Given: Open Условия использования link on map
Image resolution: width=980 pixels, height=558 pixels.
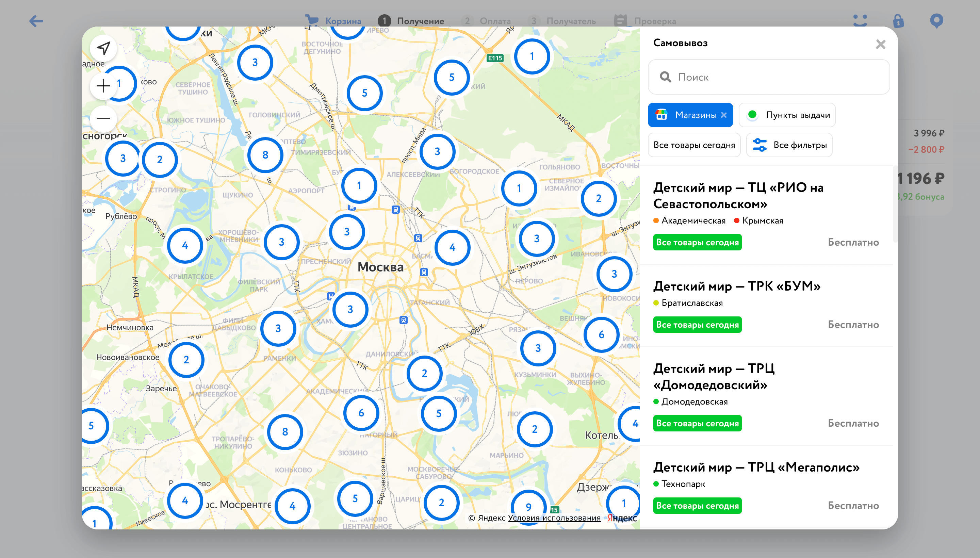Looking at the screenshot, I should pyautogui.click(x=554, y=518).
